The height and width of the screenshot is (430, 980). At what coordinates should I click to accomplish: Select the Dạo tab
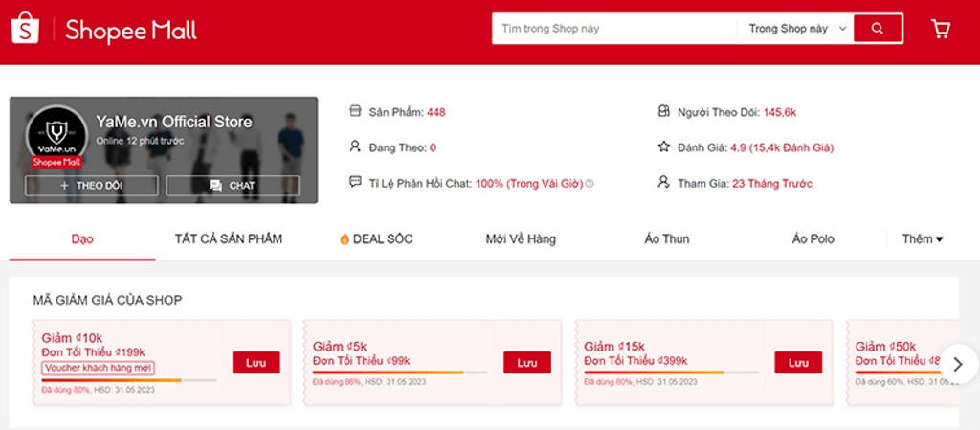[x=82, y=238]
